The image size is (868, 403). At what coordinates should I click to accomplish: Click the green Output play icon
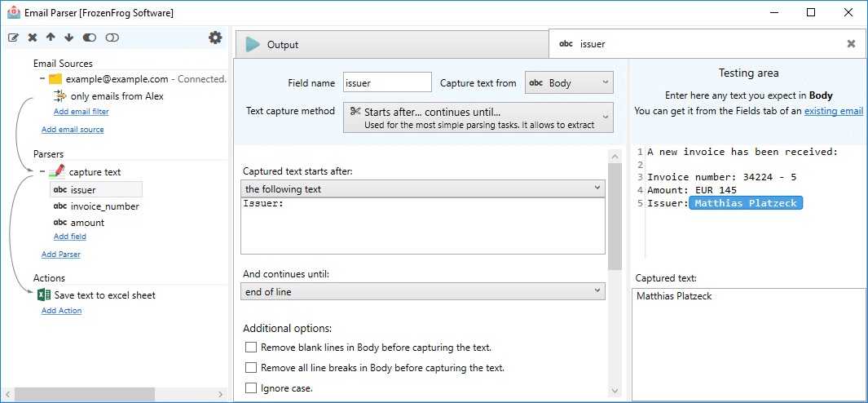[x=253, y=44]
